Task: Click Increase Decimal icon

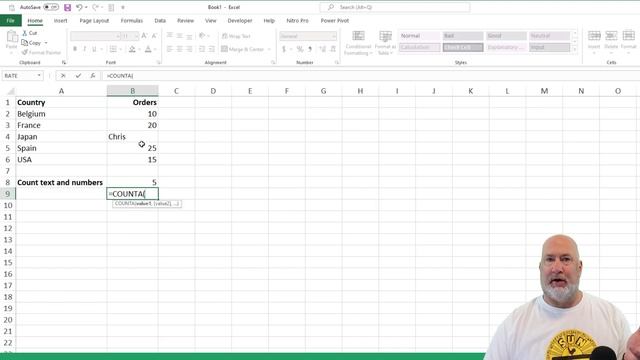Action: (322, 49)
